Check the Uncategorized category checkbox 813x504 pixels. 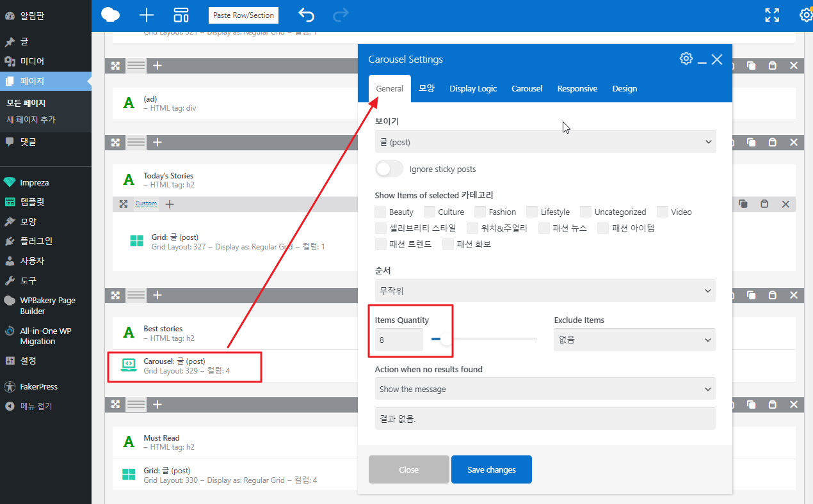[586, 212]
